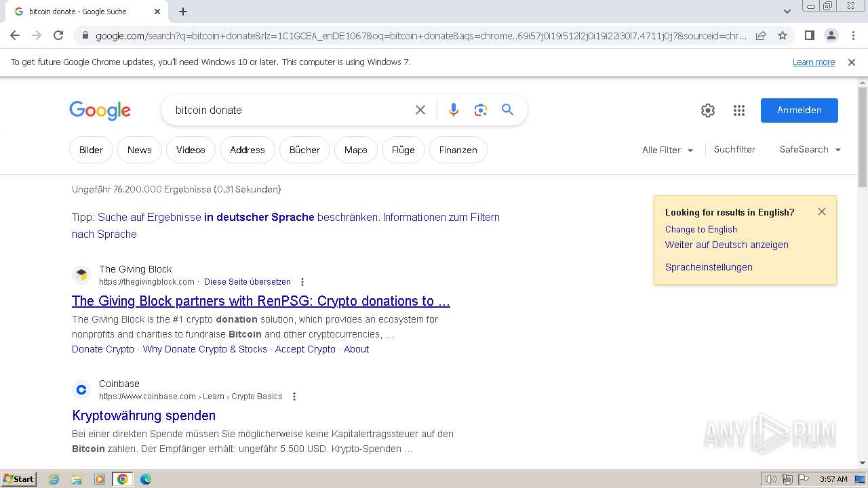Image resolution: width=868 pixels, height=488 pixels.
Task: Choose Weiter auf Deutsch anzeigen
Action: pyautogui.click(x=727, y=245)
